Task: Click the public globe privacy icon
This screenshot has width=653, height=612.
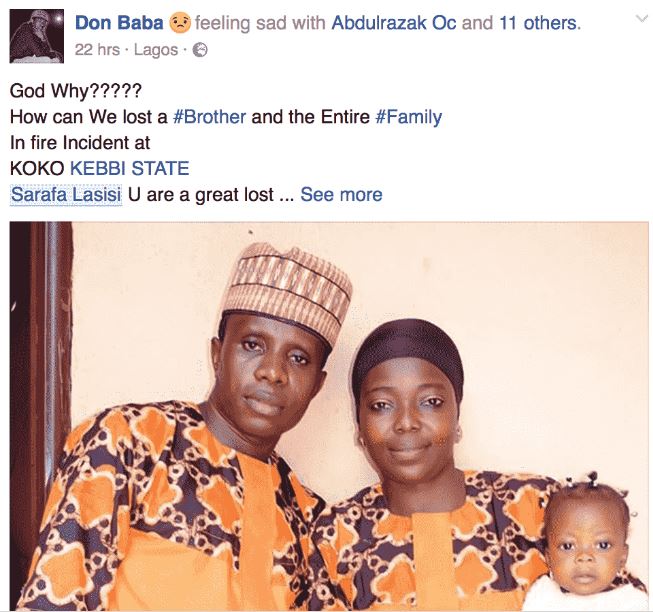Action: coord(200,50)
